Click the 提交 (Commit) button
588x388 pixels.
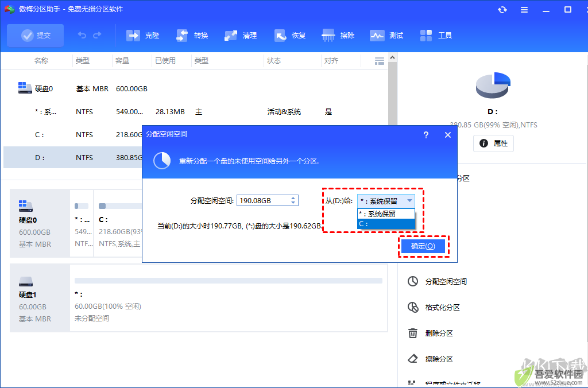35,35
